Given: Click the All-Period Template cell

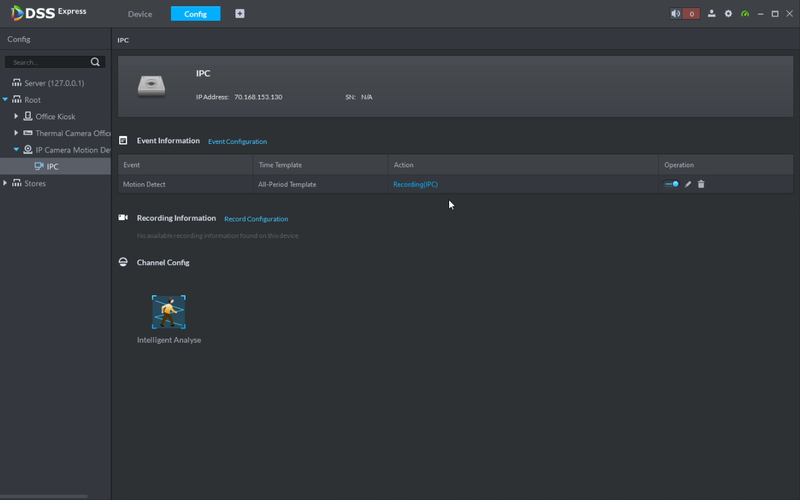Looking at the screenshot, I should point(320,184).
